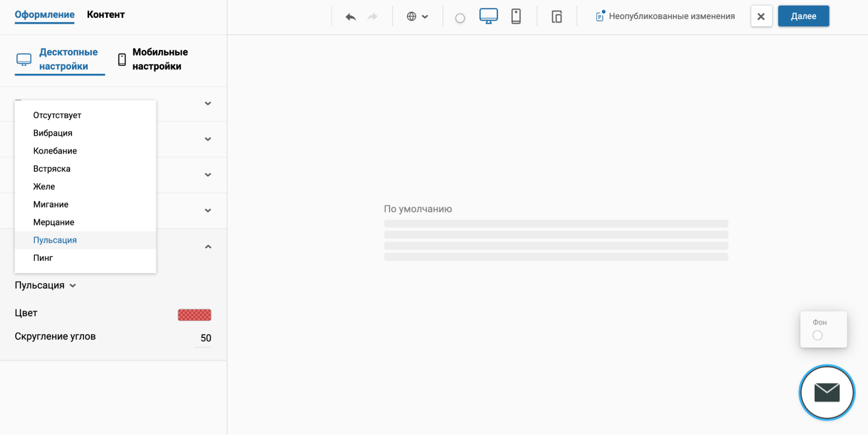Select Пинг animation option
Viewport: 868px width, 435px height.
point(43,258)
